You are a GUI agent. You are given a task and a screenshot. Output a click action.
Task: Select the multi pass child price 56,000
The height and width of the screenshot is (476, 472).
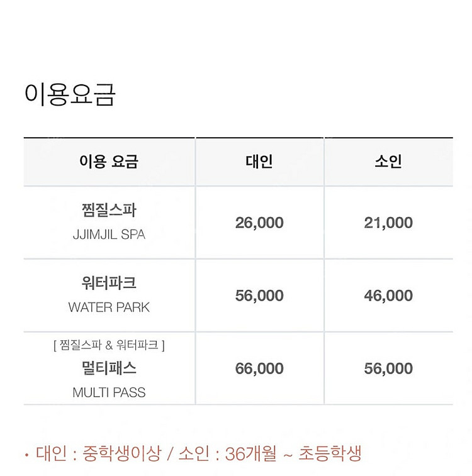(x=388, y=368)
